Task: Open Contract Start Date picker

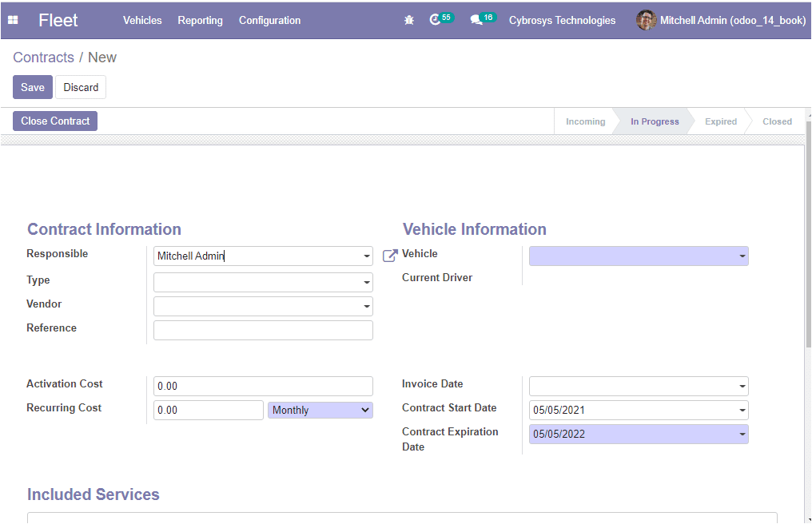Action: coord(639,410)
